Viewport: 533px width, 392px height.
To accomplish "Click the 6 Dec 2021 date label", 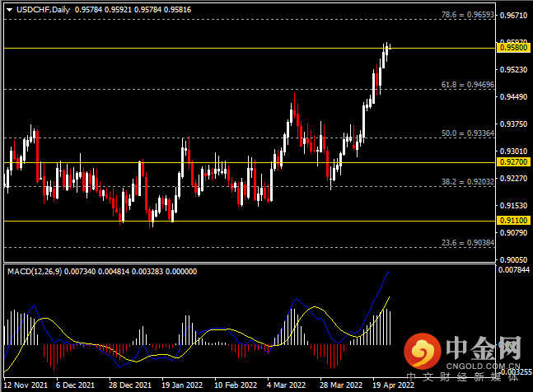I will point(75,385).
